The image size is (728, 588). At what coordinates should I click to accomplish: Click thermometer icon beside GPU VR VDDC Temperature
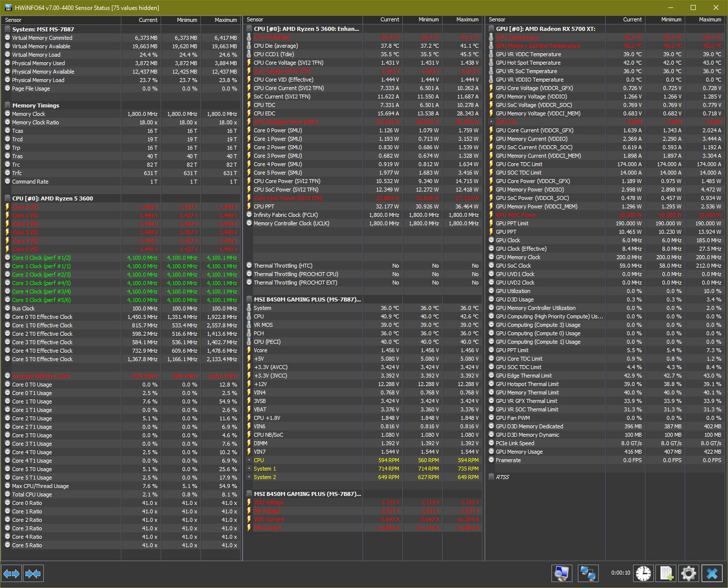point(491,54)
